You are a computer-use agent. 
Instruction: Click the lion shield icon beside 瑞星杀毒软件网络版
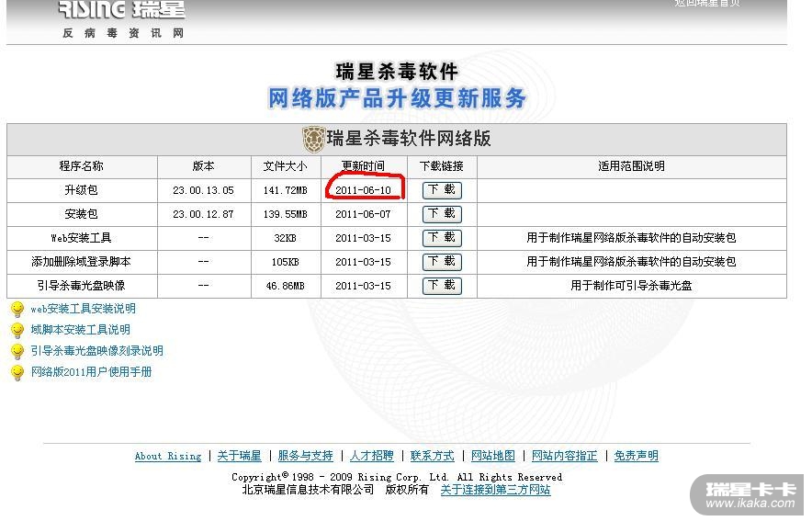point(313,139)
